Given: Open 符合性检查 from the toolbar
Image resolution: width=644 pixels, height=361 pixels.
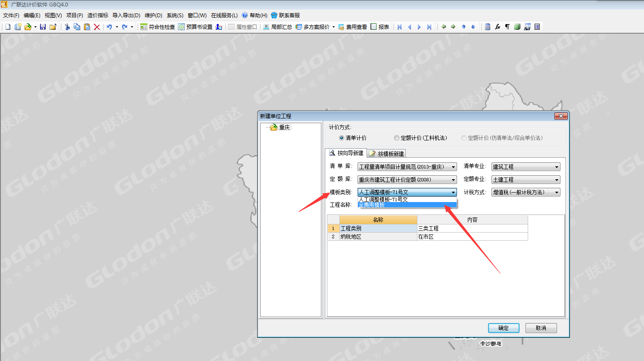Looking at the screenshot, I should tap(158, 27).
